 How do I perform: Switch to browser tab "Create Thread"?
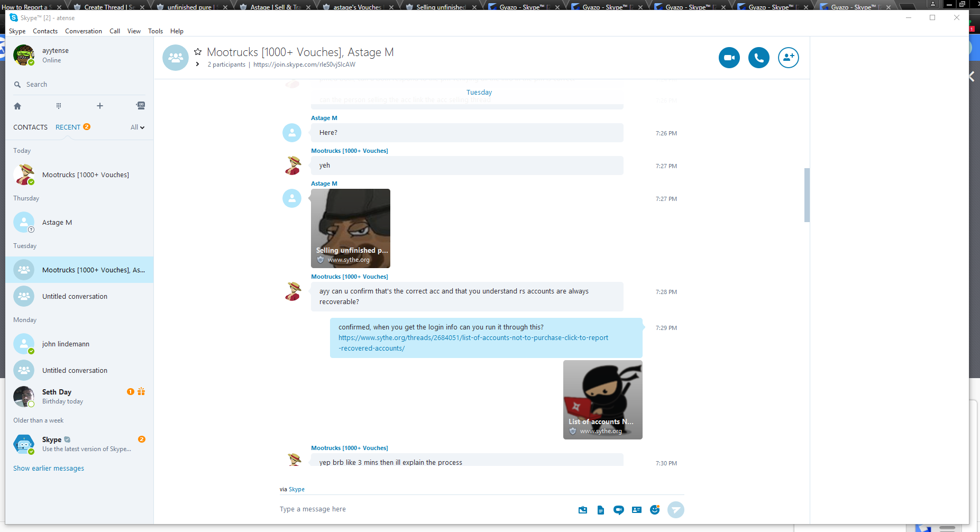coord(109,6)
